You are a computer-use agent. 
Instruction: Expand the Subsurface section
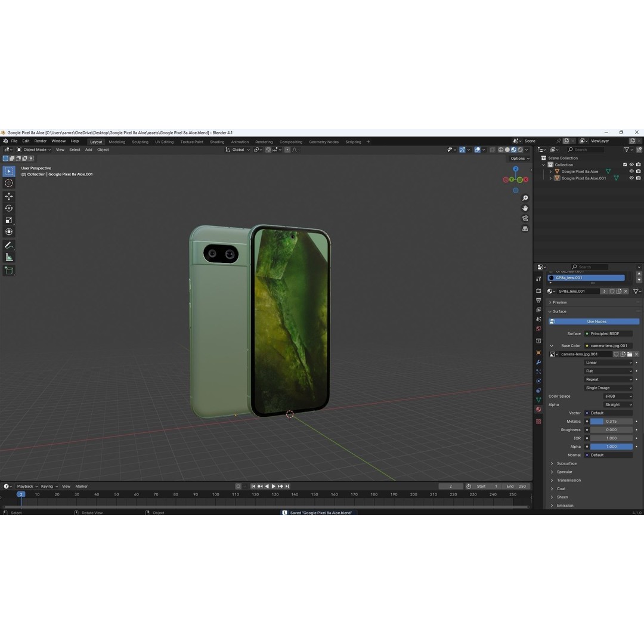pyautogui.click(x=566, y=464)
